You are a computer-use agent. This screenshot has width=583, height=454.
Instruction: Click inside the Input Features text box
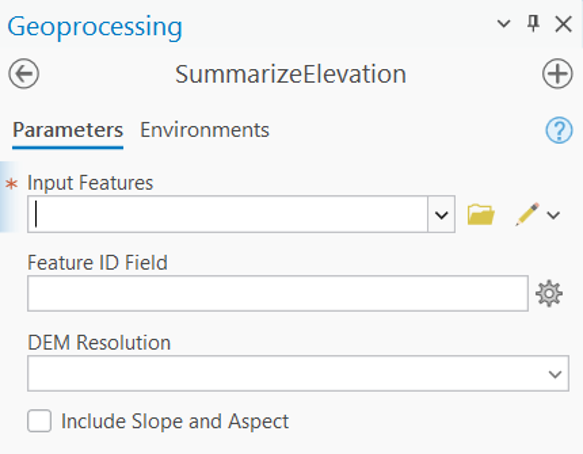point(228,215)
